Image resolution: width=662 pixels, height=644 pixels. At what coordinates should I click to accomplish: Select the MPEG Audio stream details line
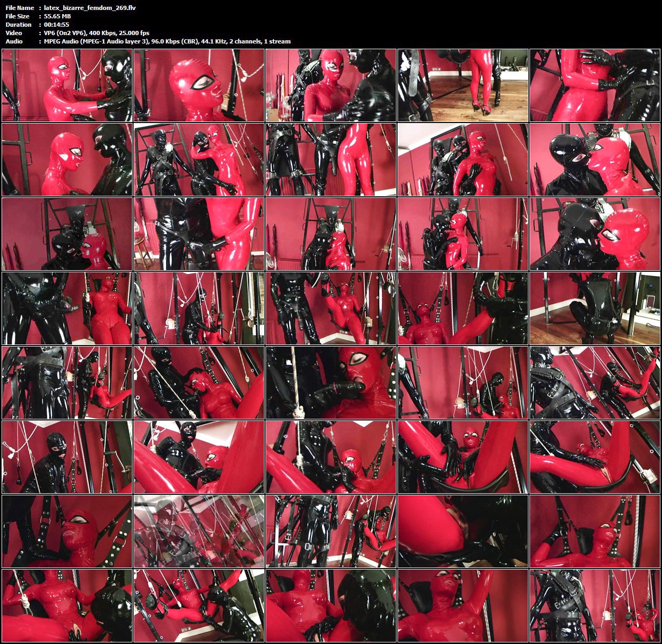[x=168, y=41]
